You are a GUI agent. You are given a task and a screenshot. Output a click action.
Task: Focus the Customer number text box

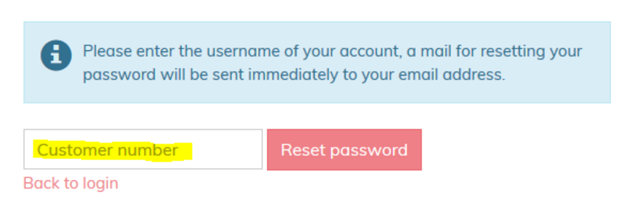tap(143, 150)
